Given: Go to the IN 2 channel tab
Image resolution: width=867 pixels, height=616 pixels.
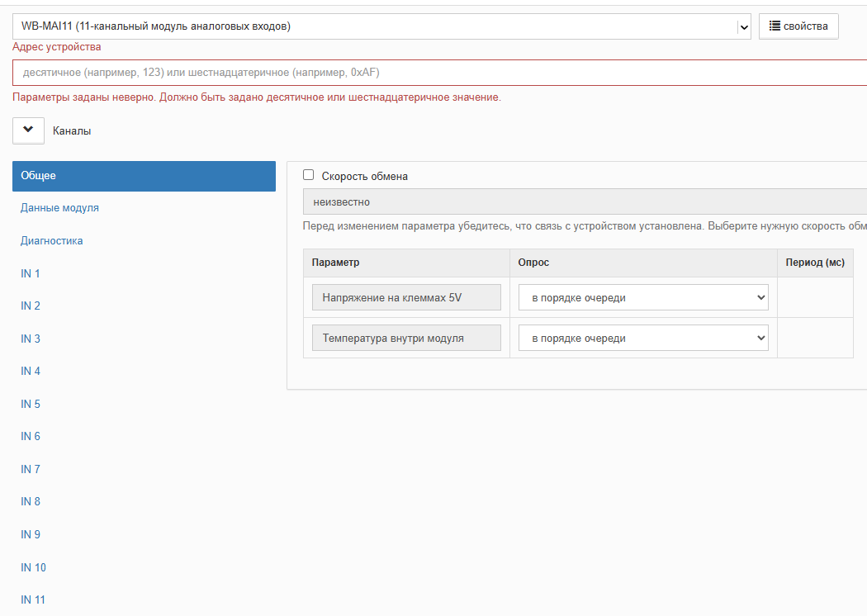Looking at the screenshot, I should 31,306.
